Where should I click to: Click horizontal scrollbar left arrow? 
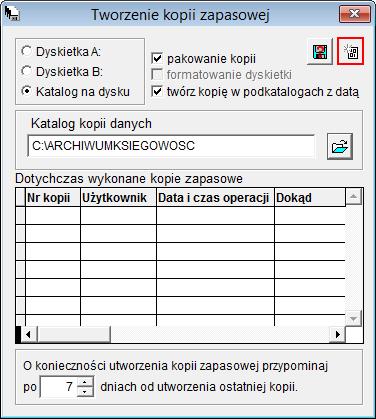(29, 334)
